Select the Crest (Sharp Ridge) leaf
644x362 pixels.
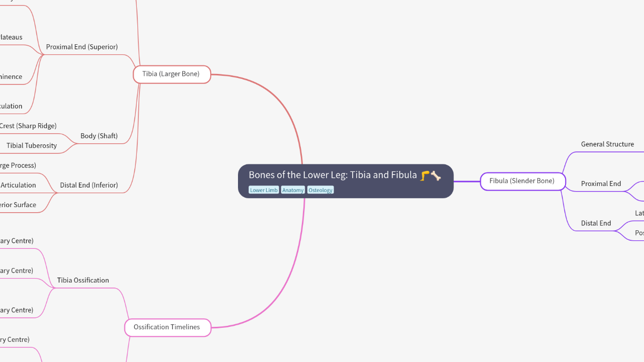[x=28, y=126]
